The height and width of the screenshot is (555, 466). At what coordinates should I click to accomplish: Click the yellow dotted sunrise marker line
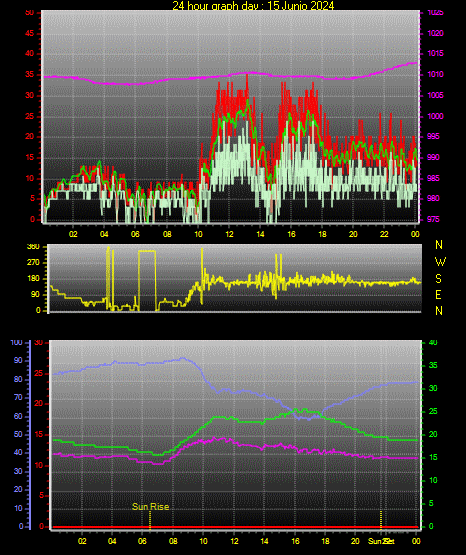point(150,520)
